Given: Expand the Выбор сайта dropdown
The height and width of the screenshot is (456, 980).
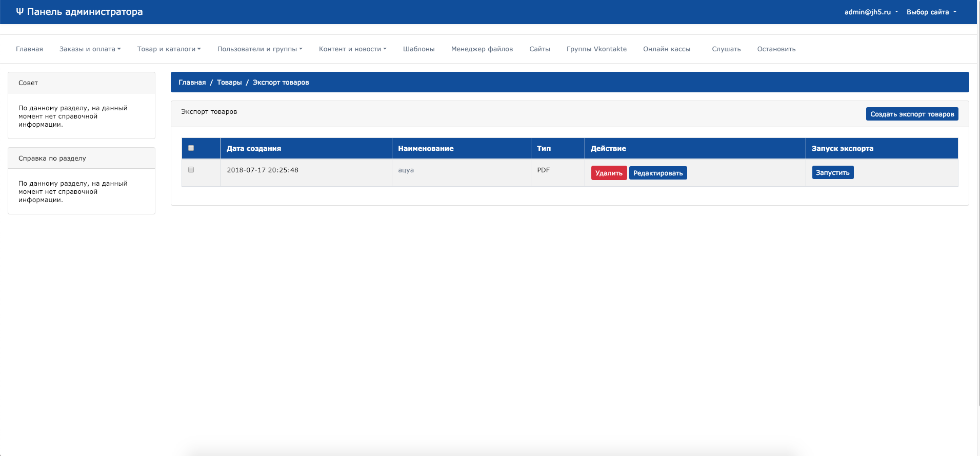Looking at the screenshot, I should click(931, 12).
